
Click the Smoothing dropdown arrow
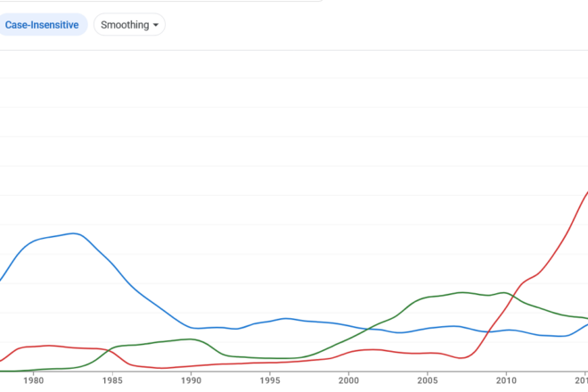[x=158, y=25]
